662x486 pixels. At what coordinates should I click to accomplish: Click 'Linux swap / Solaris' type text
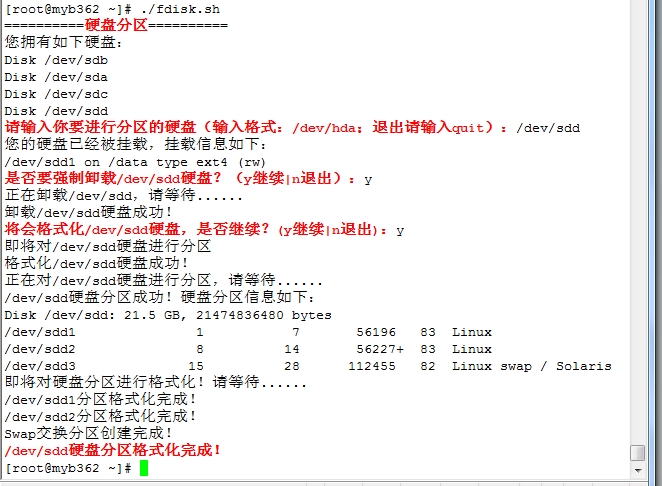532,366
